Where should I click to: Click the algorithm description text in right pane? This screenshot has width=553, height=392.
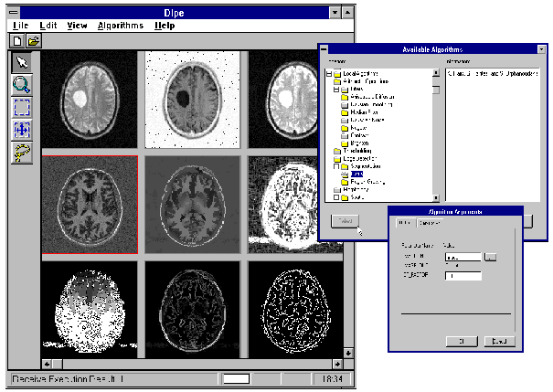click(x=493, y=74)
